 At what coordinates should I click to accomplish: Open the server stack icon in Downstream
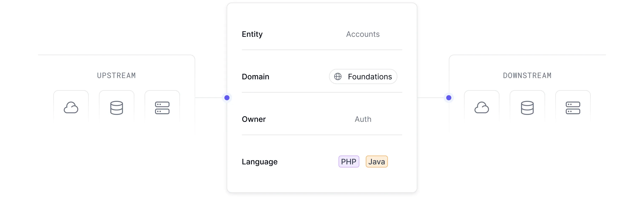point(573,108)
